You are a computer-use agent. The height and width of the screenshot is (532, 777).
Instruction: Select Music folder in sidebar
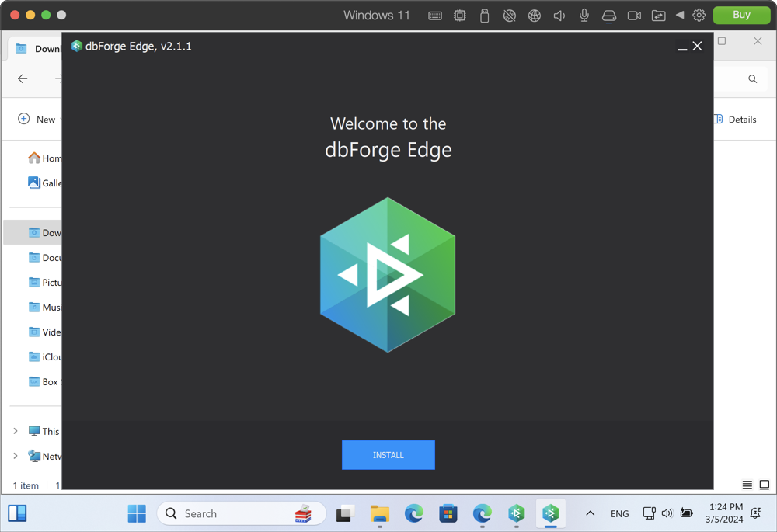tap(44, 307)
